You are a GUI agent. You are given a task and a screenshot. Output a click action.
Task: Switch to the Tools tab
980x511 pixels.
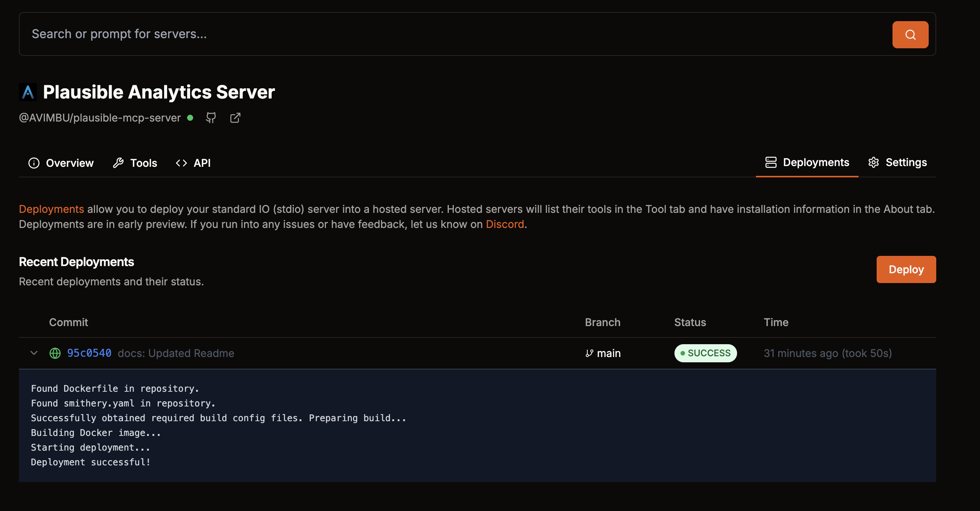click(135, 163)
